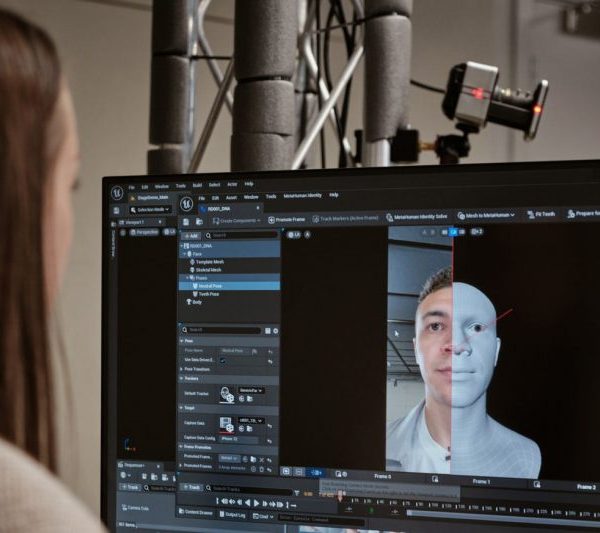Toggle the first view button at viewport bottom-left

pyautogui.click(x=285, y=471)
